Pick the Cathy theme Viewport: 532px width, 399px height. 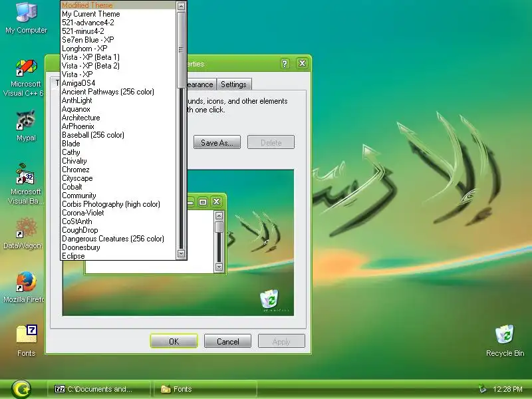click(118, 152)
